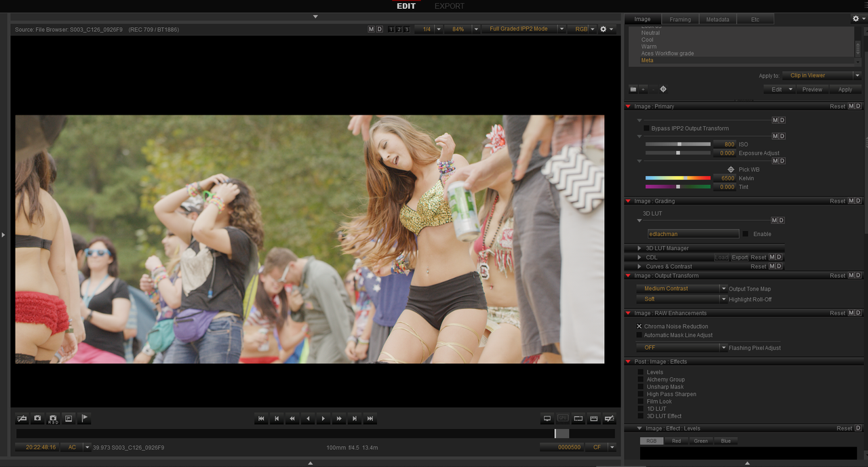The width and height of the screenshot is (868, 467).
Task: Click the rightmost transport overlay icon
Action: 610,418
